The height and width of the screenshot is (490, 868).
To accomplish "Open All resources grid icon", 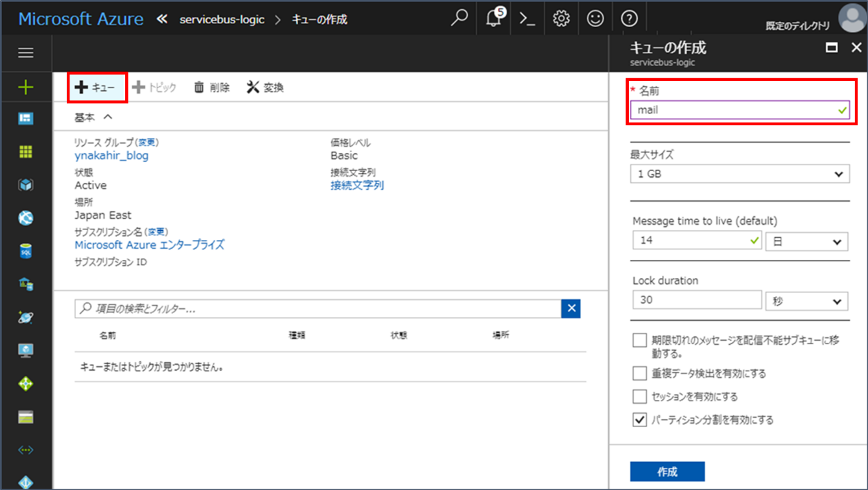I will (26, 152).
